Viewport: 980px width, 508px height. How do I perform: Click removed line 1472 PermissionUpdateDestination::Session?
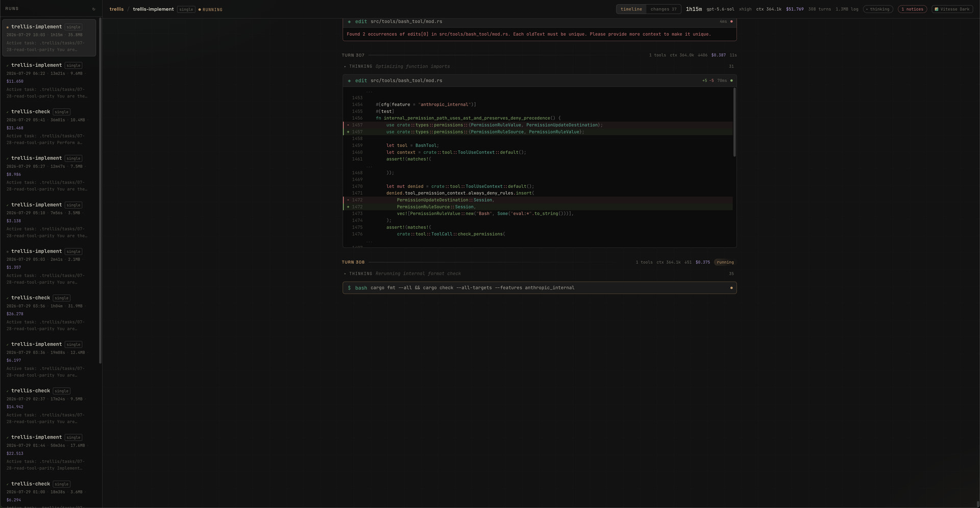[538, 200]
